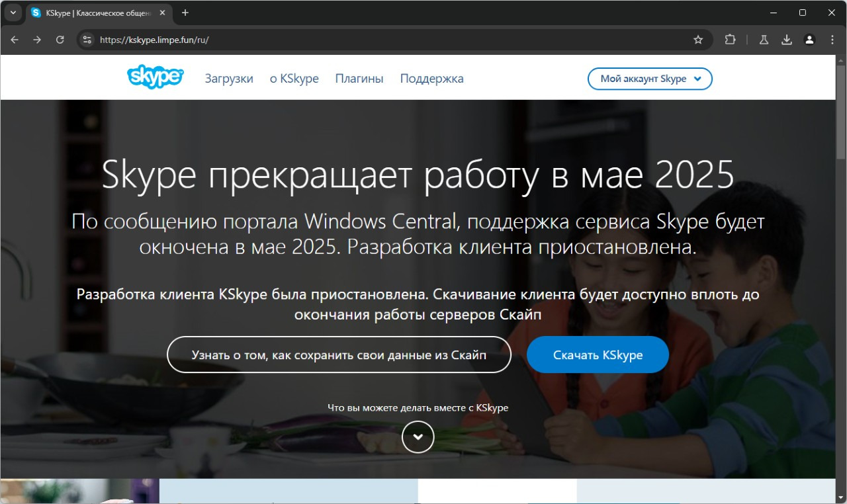Click the browser back arrow
847x504 pixels.
click(15, 40)
